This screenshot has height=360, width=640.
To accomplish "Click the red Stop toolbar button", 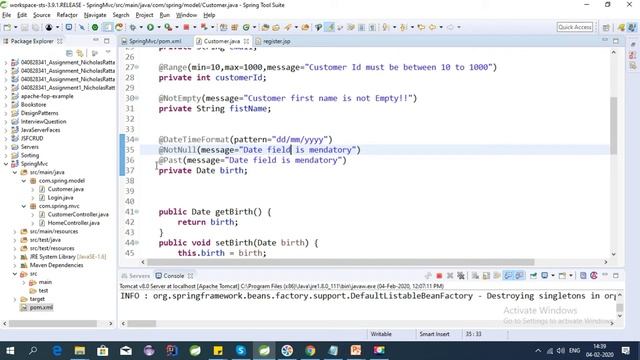I will (x=186, y=27).
